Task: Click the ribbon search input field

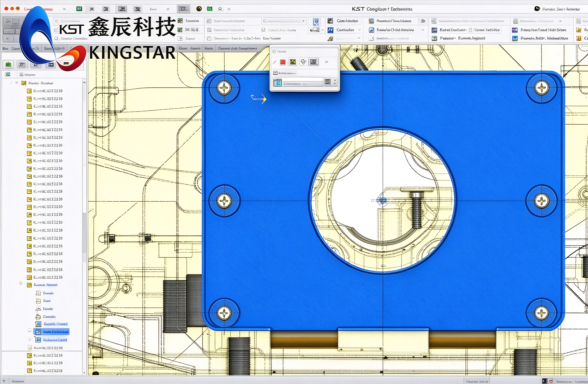Action: tap(284, 21)
